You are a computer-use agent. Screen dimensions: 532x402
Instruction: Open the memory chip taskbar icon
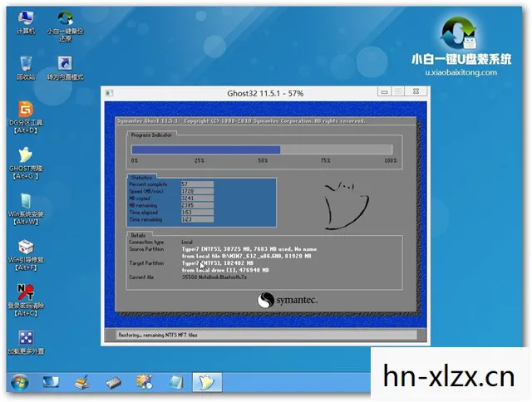click(113, 383)
